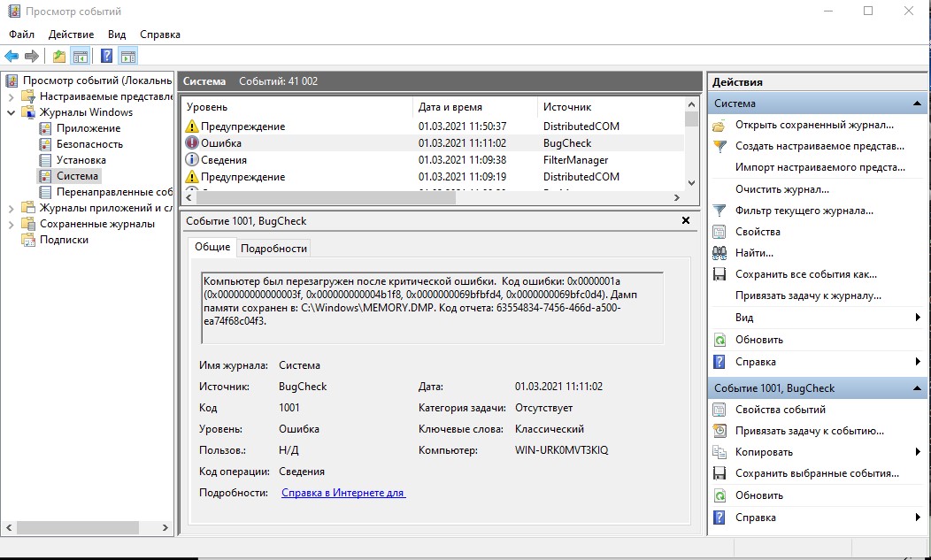Click the copy pages icon beside Копировать

(x=719, y=453)
